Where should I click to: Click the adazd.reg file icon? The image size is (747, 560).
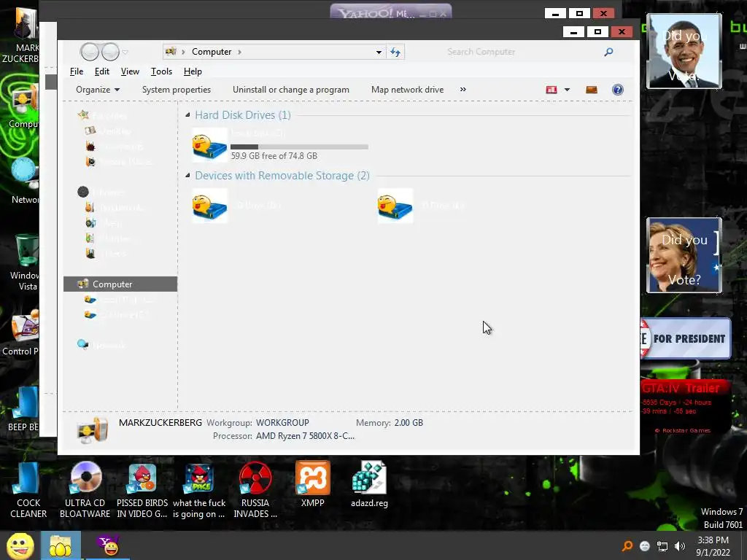369,485
